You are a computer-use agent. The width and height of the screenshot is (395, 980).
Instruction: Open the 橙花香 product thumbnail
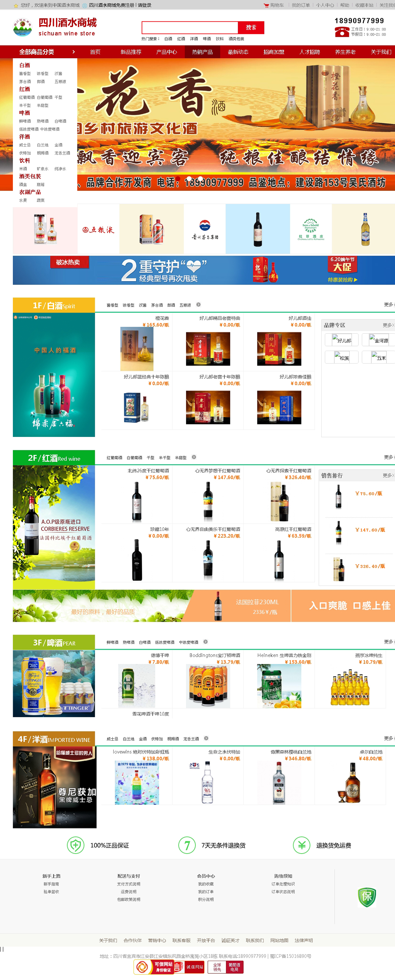point(137,349)
